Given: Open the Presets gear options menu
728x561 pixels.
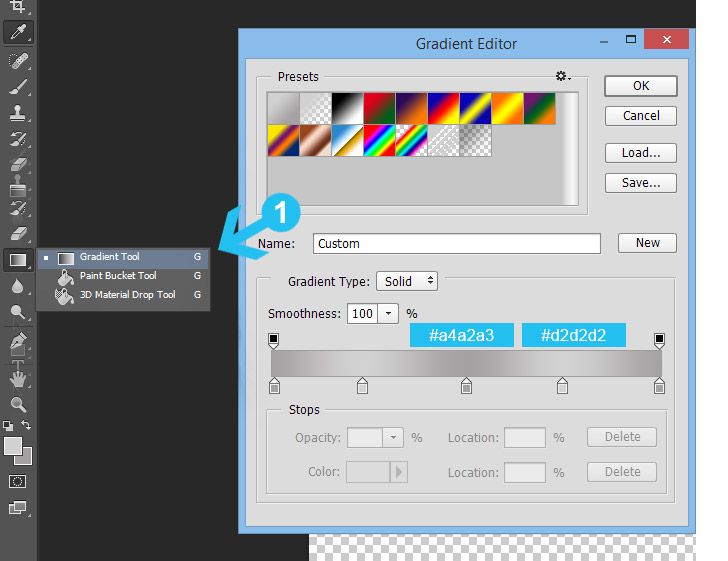Looking at the screenshot, I should coord(562,76).
